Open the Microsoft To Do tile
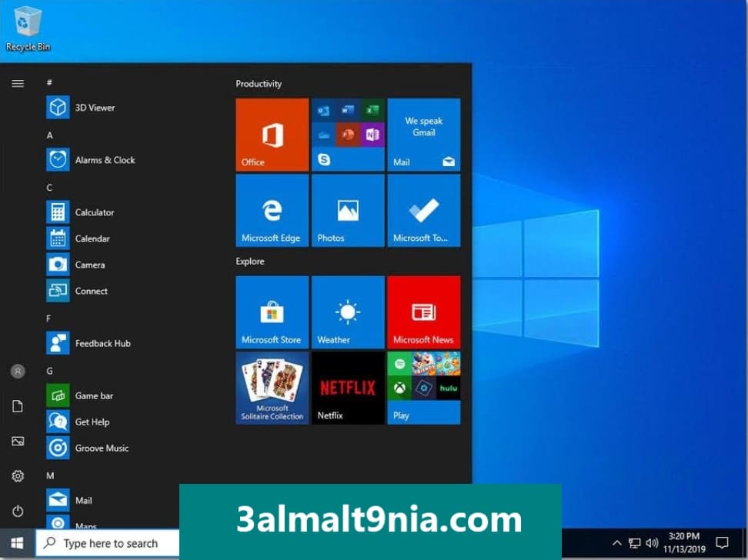 click(424, 210)
